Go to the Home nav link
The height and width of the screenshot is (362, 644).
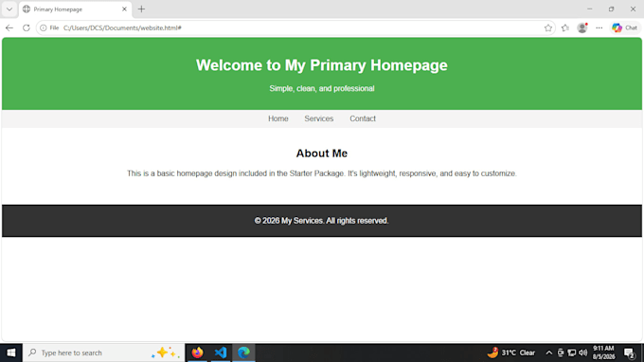[x=278, y=118]
